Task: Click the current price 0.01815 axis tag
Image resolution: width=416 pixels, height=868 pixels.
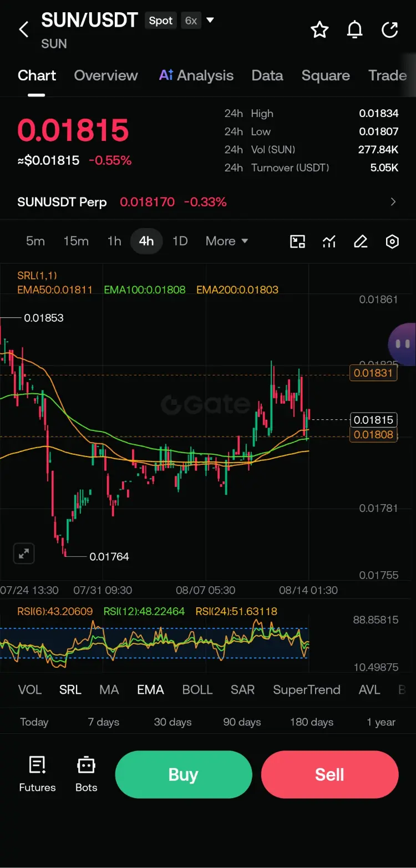Action: pyautogui.click(x=373, y=420)
